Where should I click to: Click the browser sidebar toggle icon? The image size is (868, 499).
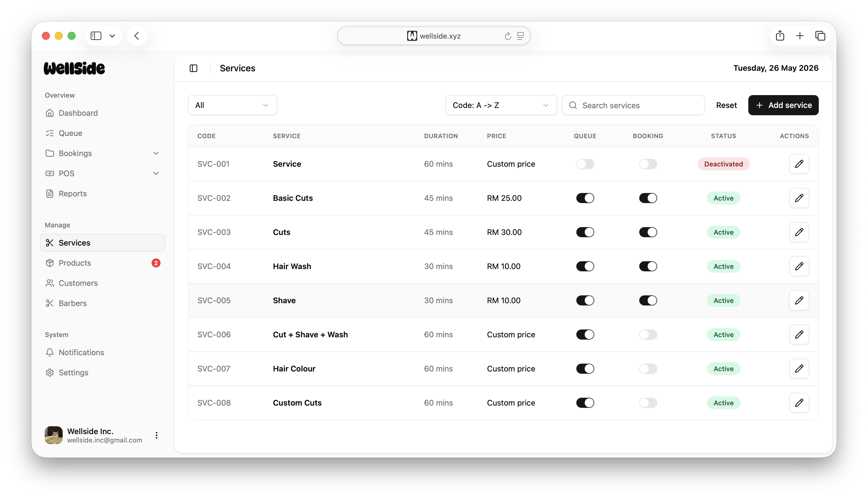96,36
